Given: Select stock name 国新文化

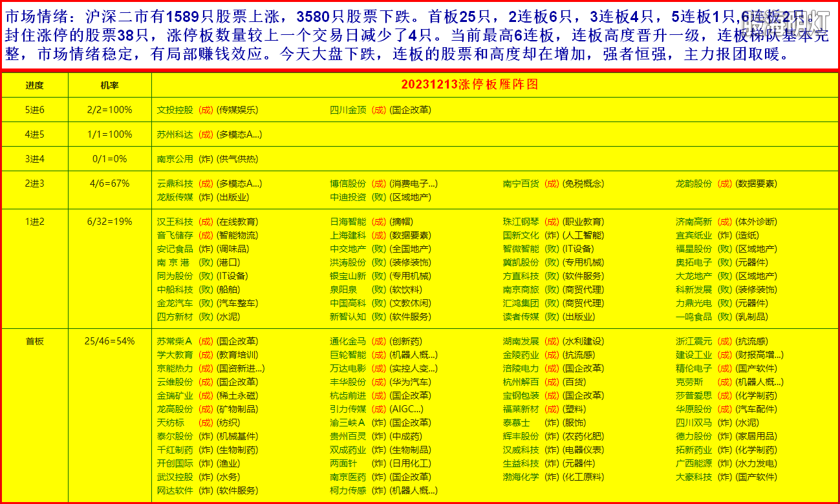Looking at the screenshot, I should click(x=521, y=235).
